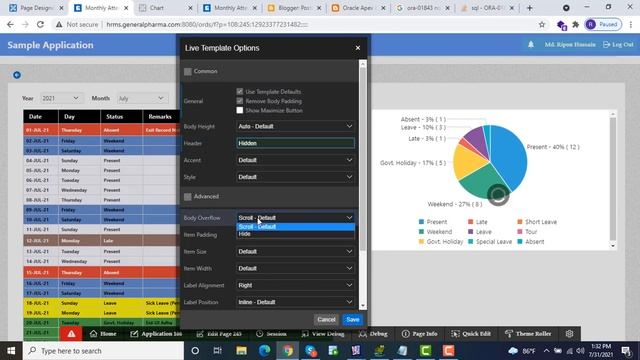The height and width of the screenshot is (360, 640).
Task: Click dialog scrollbar up arrow
Action: coord(362,64)
